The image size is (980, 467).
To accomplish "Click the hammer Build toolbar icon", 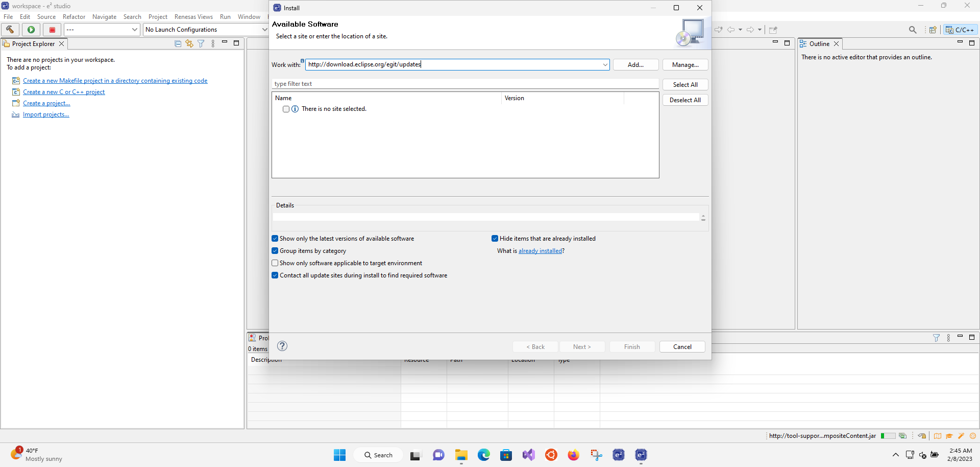I will (x=10, y=30).
